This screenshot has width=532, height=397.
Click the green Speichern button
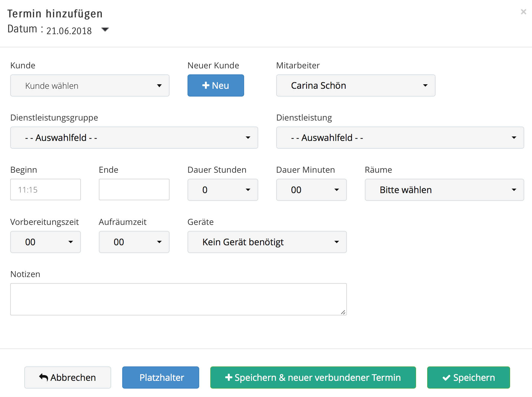(468, 378)
